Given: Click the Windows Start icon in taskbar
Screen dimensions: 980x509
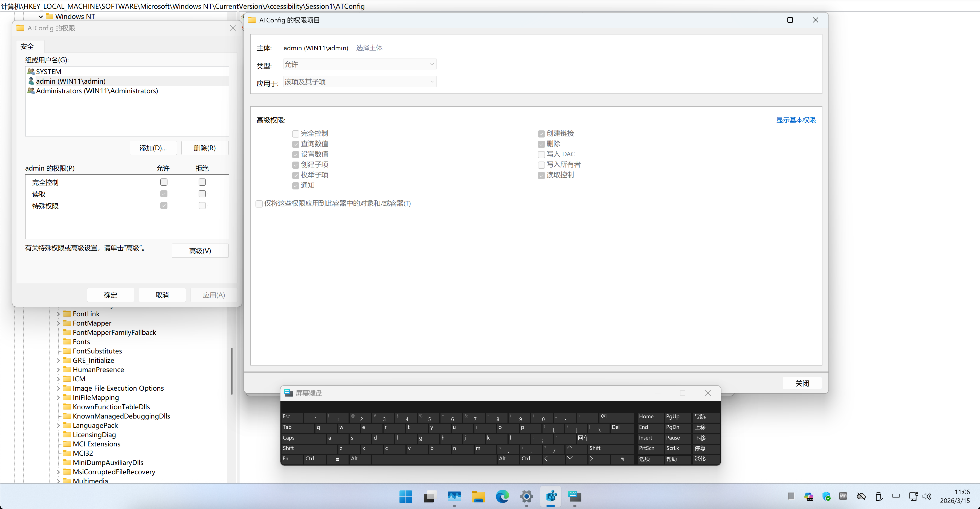Looking at the screenshot, I should pyautogui.click(x=405, y=496).
